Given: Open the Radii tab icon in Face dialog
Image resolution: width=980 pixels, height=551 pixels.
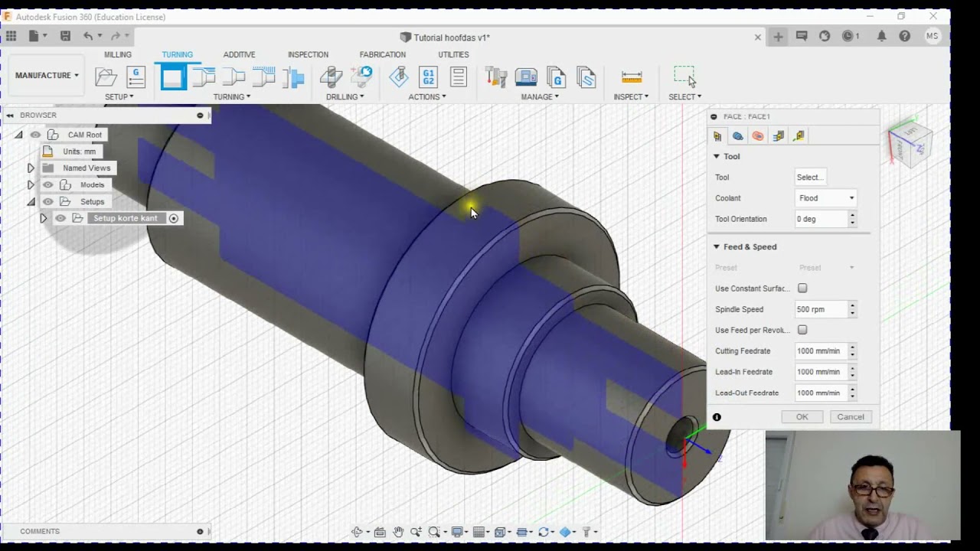Looking at the screenshot, I should 758,136.
